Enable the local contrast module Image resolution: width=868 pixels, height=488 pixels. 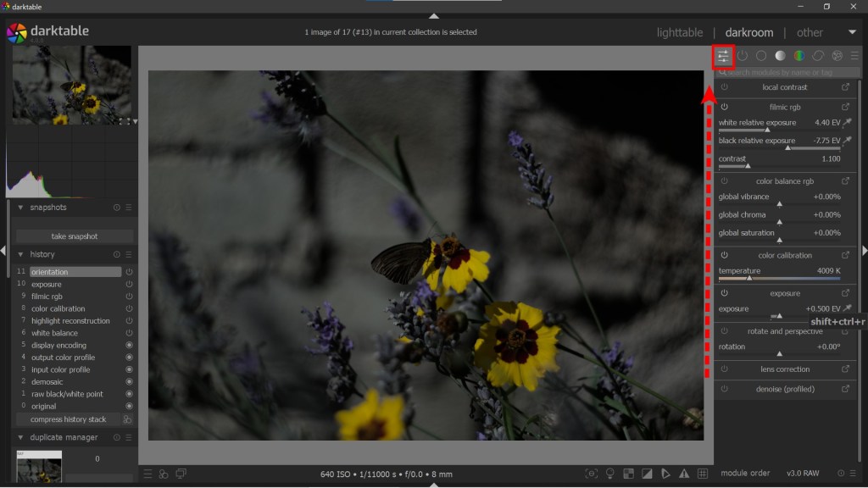725,87
